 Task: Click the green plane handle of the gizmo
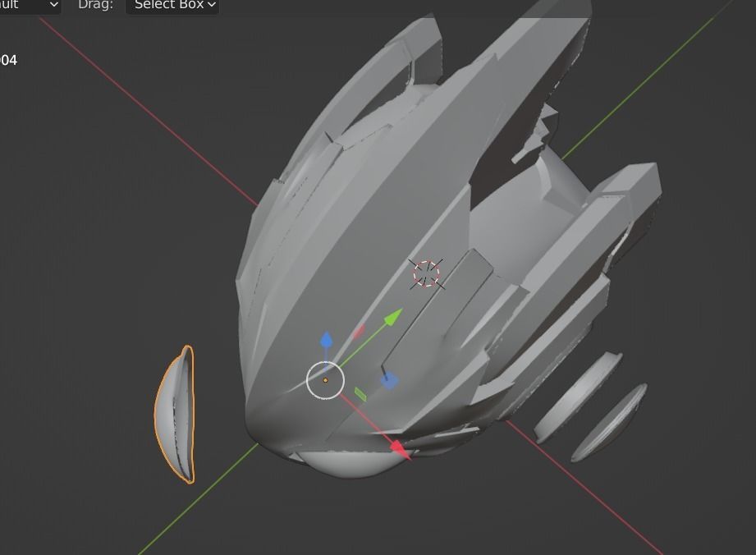point(360,394)
